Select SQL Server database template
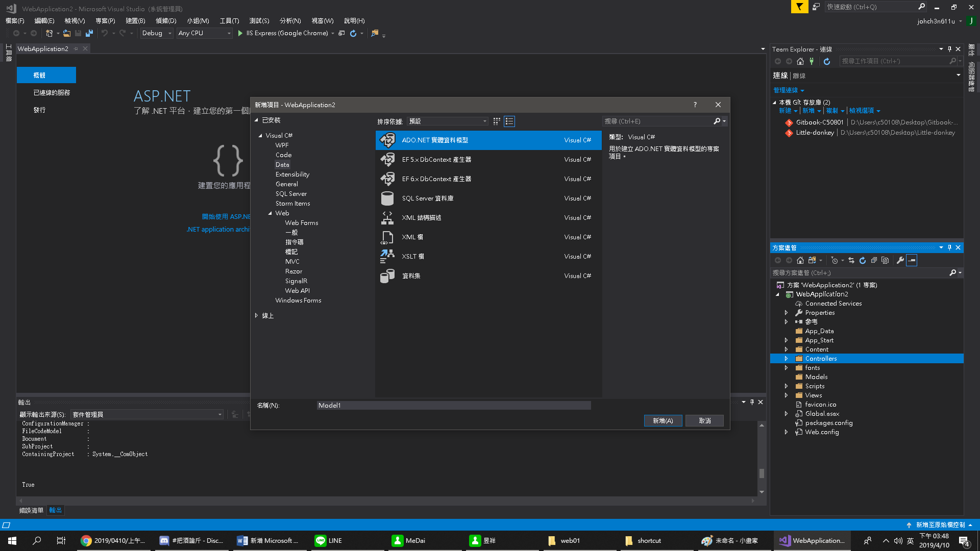980x551 pixels. tap(488, 198)
